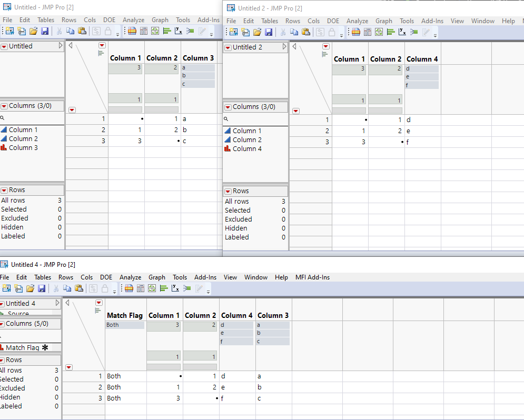The image size is (524, 420).
Task: Create a new data table with the New icon
Action: pos(7,288)
